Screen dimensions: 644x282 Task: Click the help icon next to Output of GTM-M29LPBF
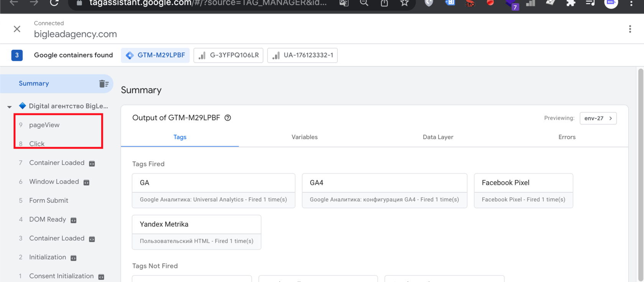point(228,118)
